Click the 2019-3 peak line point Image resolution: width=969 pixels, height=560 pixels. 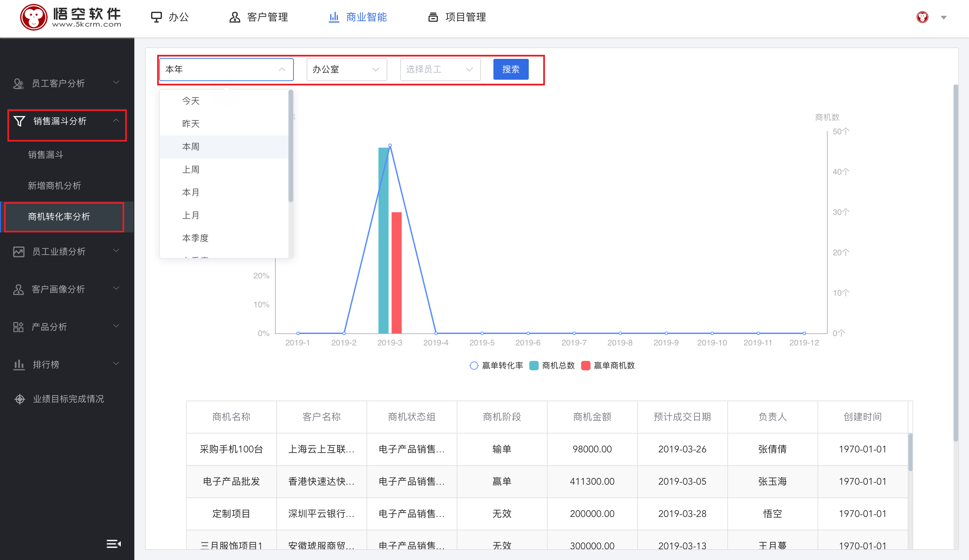390,145
